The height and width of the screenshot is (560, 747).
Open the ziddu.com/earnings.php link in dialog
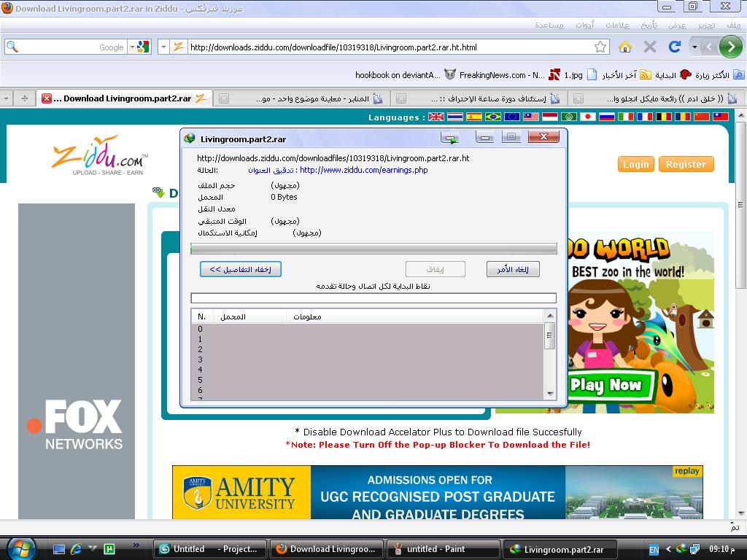(364, 170)
